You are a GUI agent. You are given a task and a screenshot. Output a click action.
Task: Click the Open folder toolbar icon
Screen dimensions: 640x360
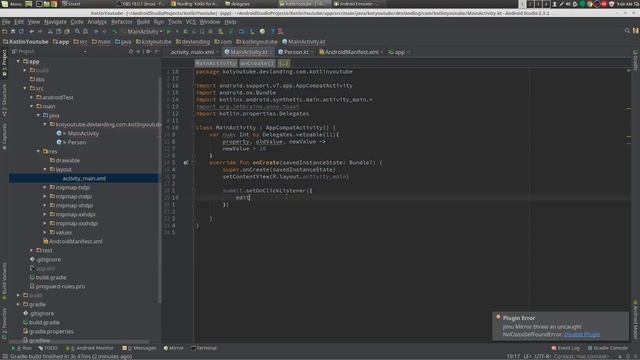(4, 31)
